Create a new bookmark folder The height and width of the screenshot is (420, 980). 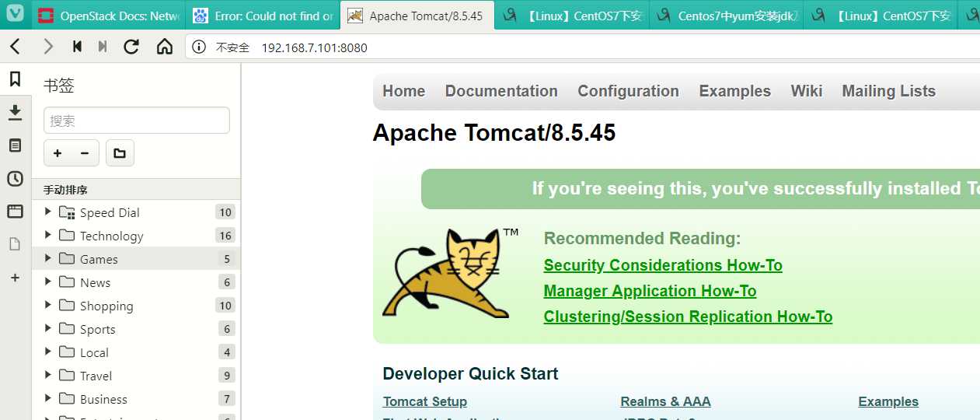coord(120,153)
